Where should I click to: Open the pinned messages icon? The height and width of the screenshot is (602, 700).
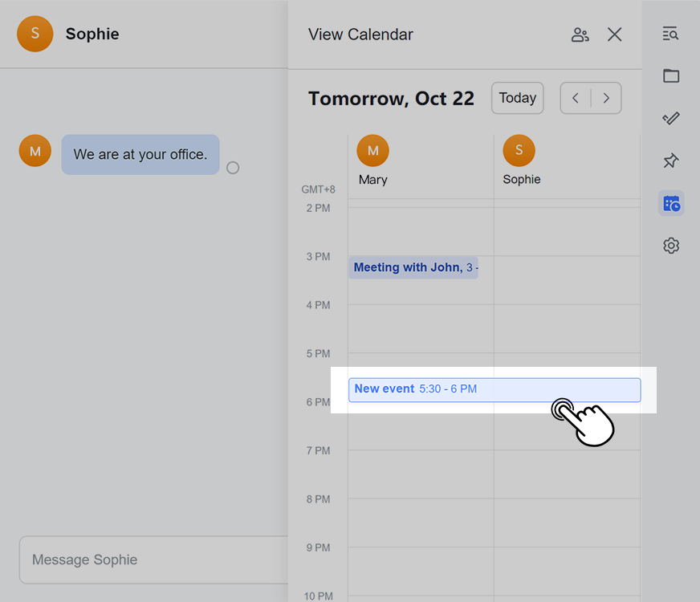click(x=671, y=161)
